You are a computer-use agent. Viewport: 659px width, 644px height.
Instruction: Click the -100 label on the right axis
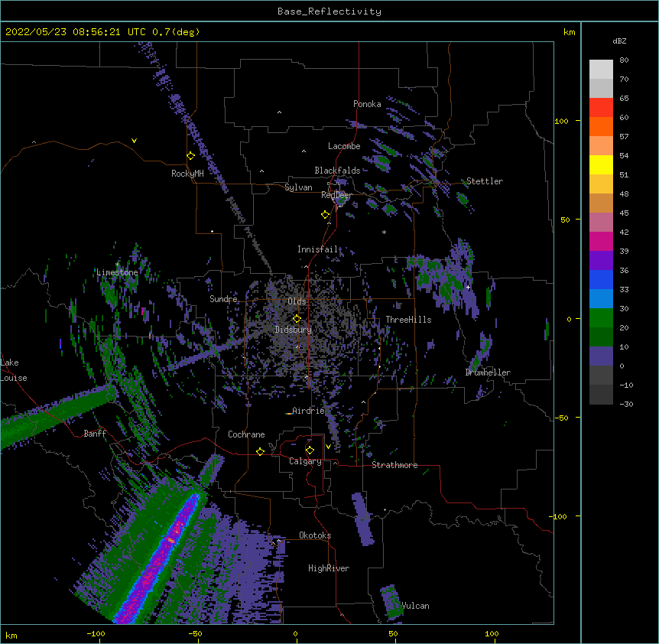click(x=558, y=516)
